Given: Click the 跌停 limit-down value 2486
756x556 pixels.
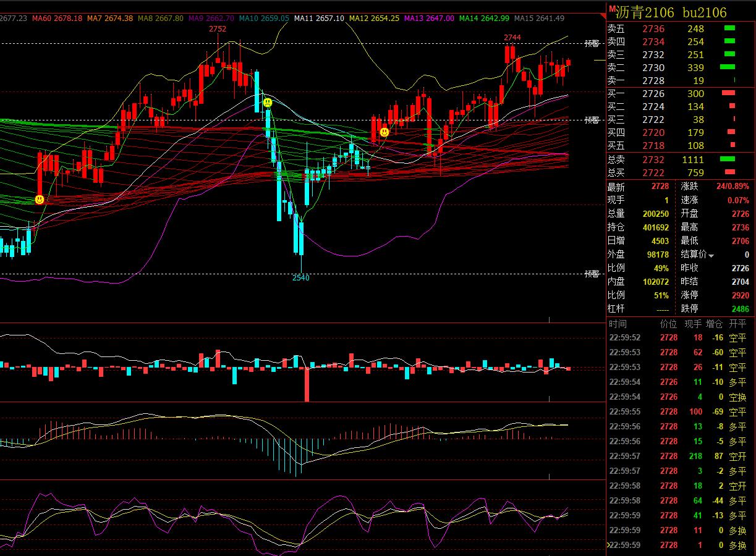Looking at the screenshot, I should click(x=740, y=309).
